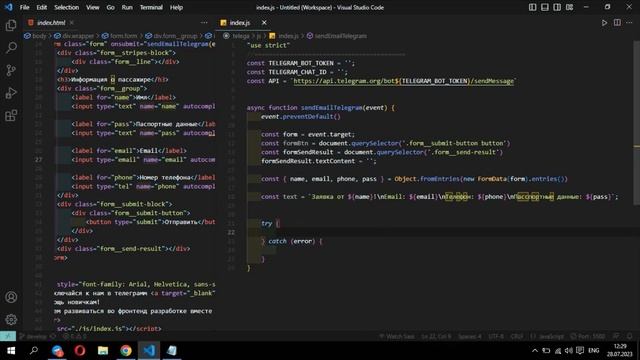640x360 pixels.
Task: Open the Extensions view
Action: pos(11,116)
